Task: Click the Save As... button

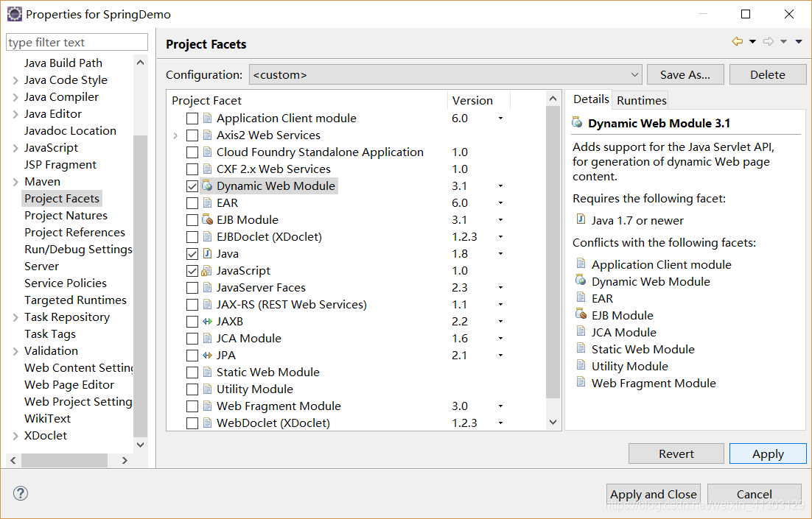Action: coord(685,74)
